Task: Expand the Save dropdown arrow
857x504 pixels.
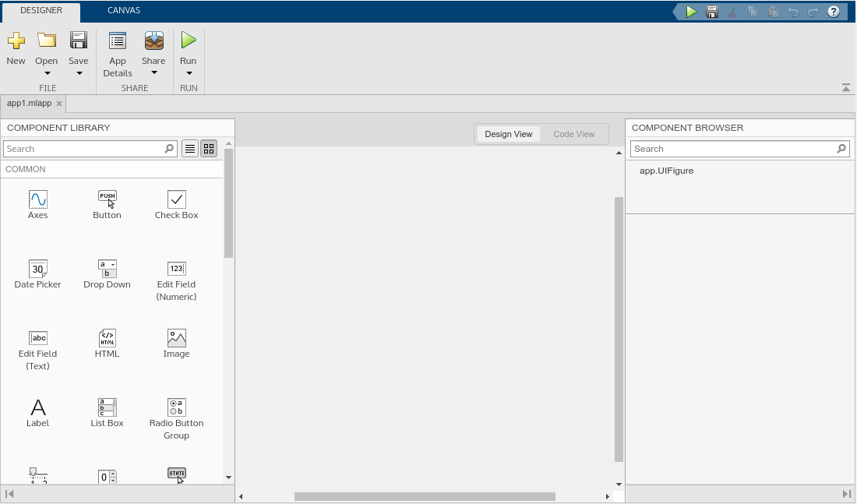Action: (79, 74)
